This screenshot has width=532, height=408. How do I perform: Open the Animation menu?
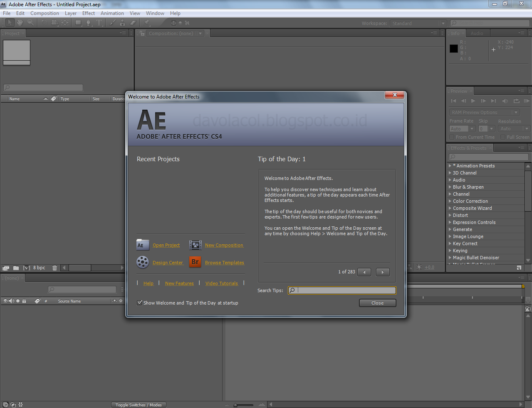[x=112, y=13]
